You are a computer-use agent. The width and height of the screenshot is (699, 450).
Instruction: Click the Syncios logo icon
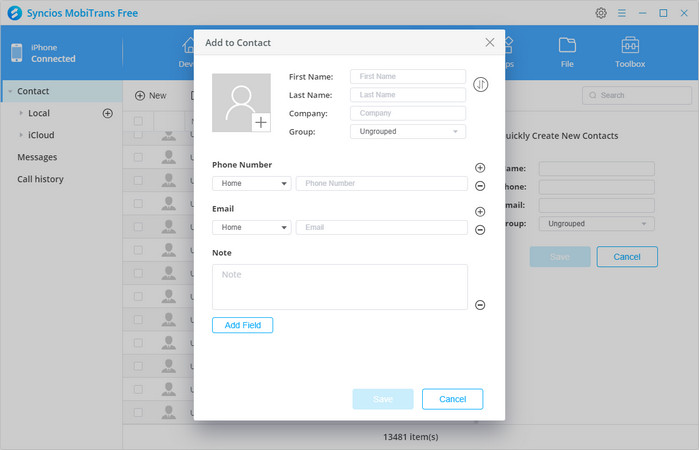tap(15, 13)
